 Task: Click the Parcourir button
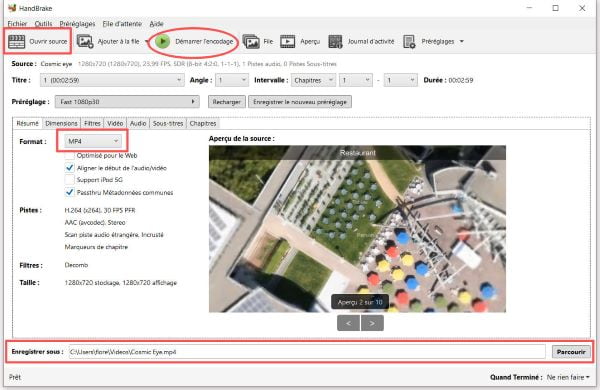571,352
